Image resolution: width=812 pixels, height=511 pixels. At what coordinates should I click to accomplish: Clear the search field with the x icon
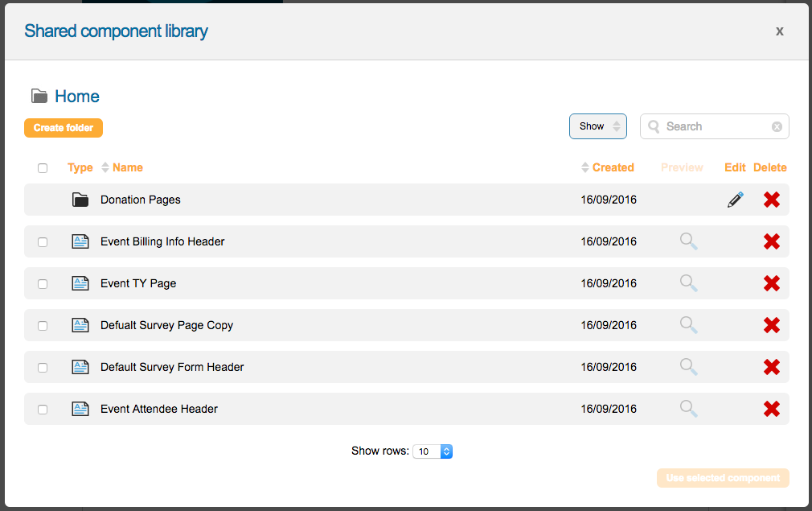[x=777, y=126]
